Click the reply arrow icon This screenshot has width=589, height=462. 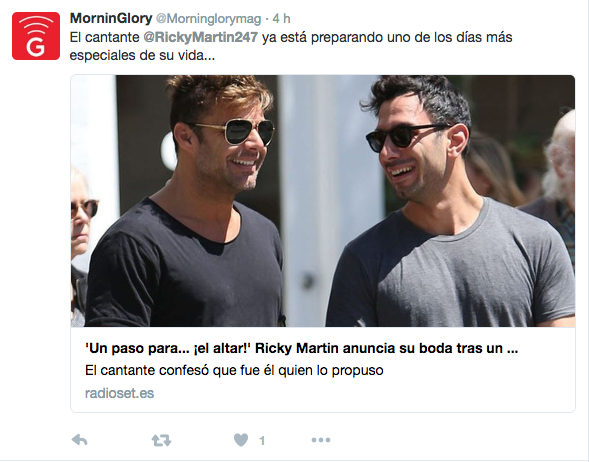tap(79, 440)
